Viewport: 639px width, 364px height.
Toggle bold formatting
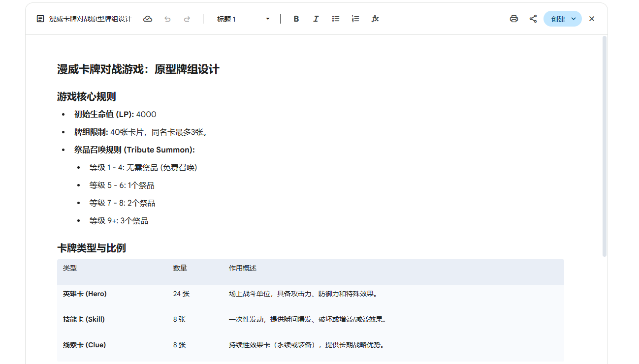click(296, 19)
